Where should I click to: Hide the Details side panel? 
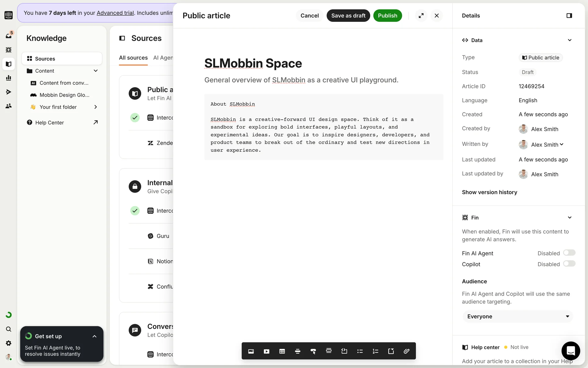[x=569, y=16]
